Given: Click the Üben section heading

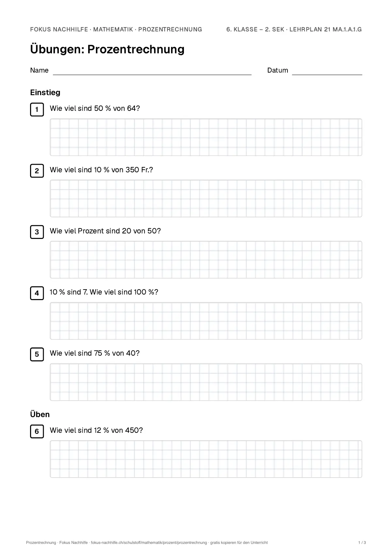Looking at the screenshot, I should pos(40,414).
